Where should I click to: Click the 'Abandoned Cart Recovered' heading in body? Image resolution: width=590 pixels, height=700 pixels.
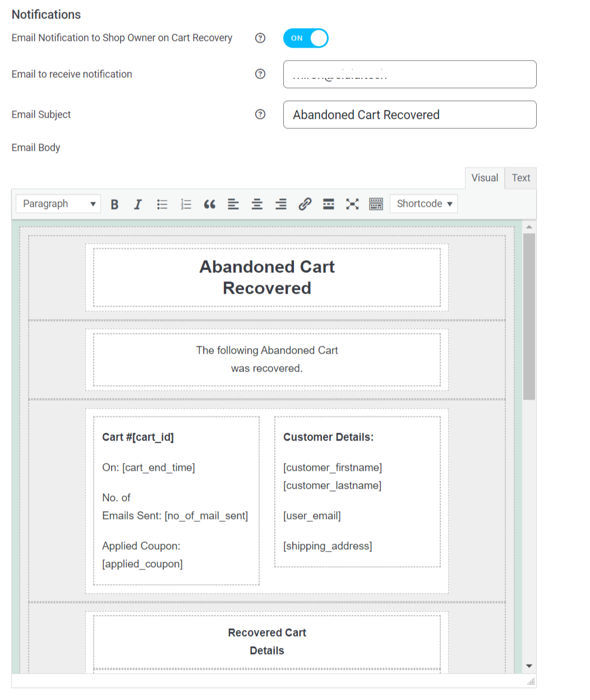pos(267,277)
